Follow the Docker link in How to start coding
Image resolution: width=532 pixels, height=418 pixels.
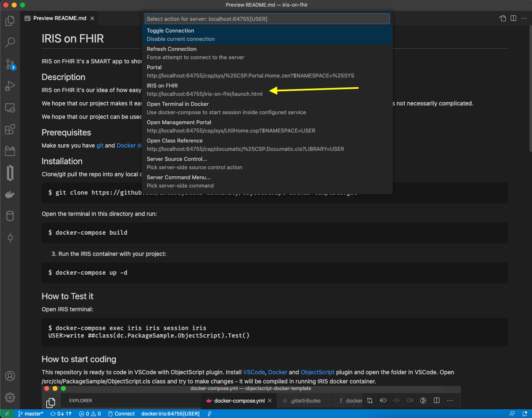pyautogui.click(x=278, y=372)
